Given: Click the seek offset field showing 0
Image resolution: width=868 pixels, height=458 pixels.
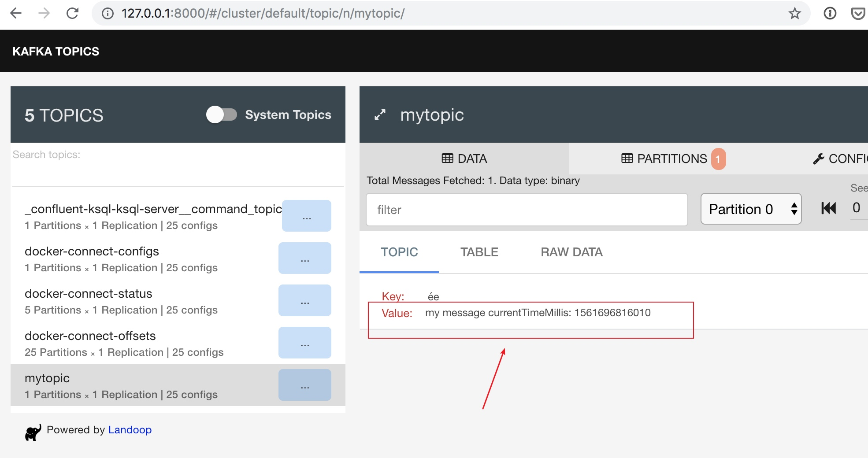Looking at the screenshot, I should (858, 207).
